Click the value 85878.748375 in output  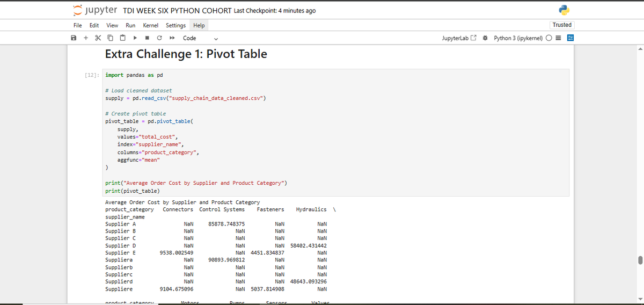[226, 224]
